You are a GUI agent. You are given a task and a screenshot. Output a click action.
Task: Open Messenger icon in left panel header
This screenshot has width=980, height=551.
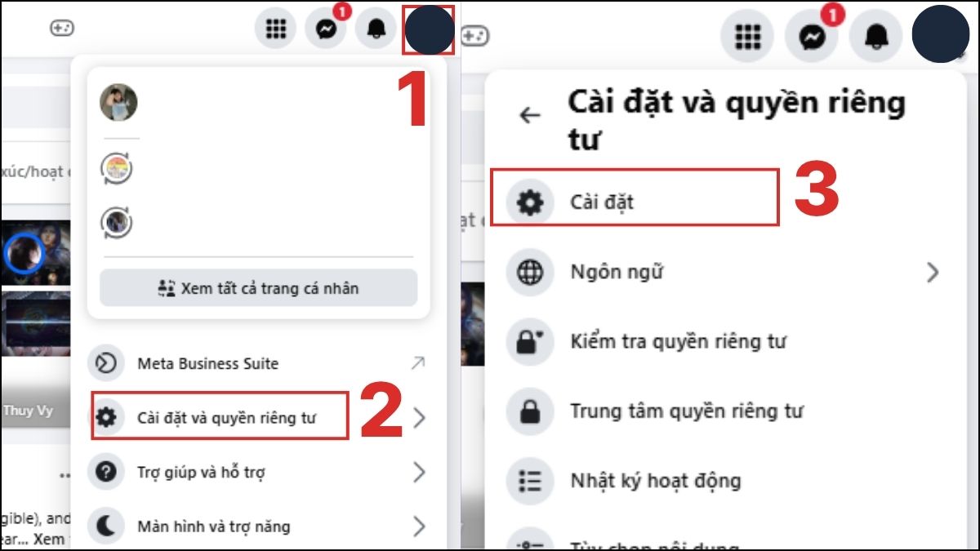327,29
